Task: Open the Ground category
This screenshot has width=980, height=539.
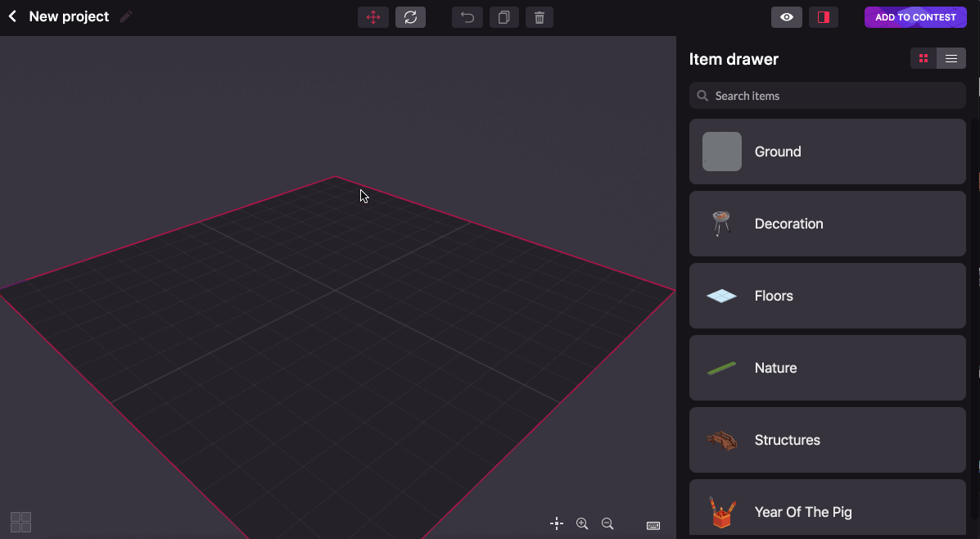Action: point(828,152)
